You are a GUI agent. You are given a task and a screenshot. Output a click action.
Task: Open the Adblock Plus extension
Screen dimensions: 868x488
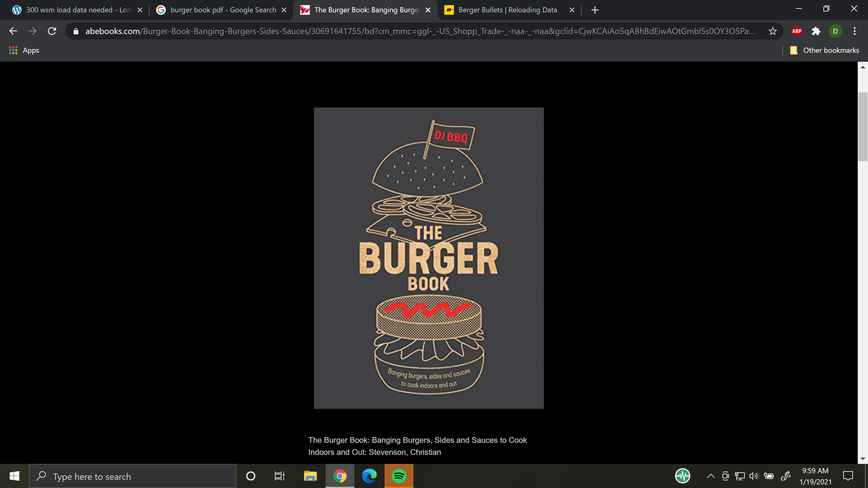tap(797, 31)
